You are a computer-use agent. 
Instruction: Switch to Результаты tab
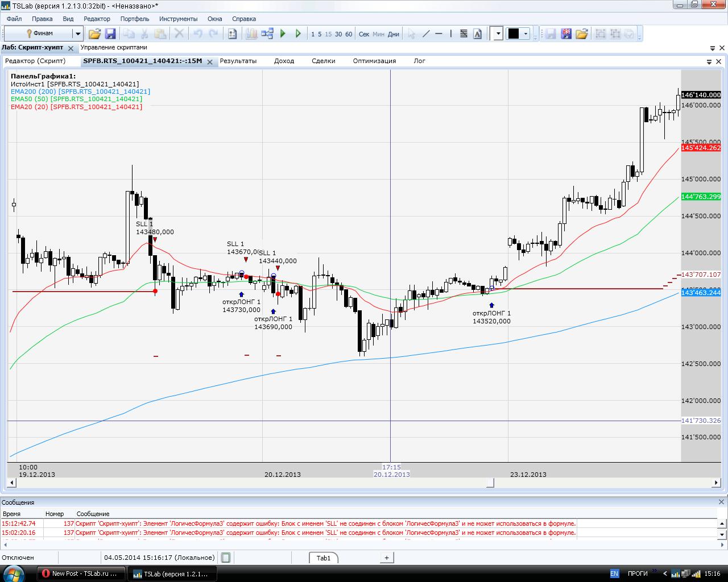[238, 61]
